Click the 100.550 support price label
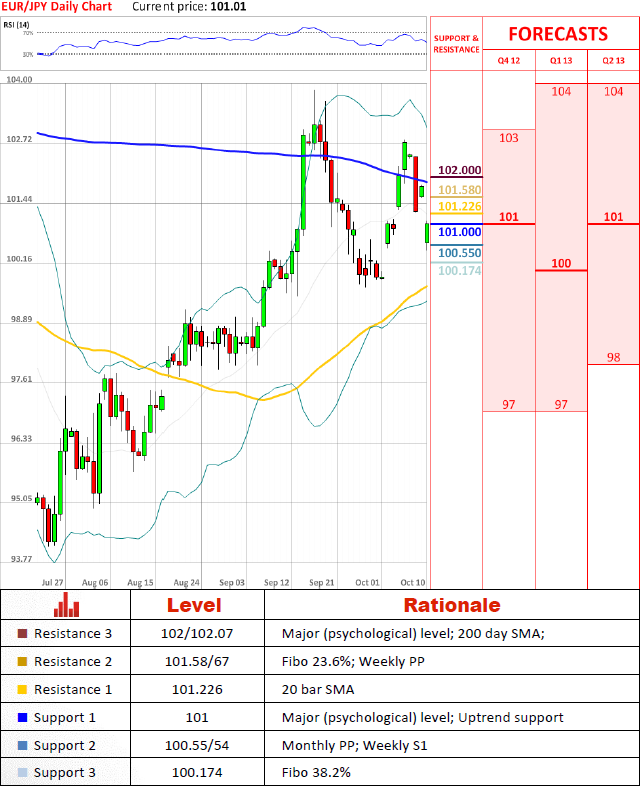640x786 pixels. pyautogui.click(x=459, y=253)
